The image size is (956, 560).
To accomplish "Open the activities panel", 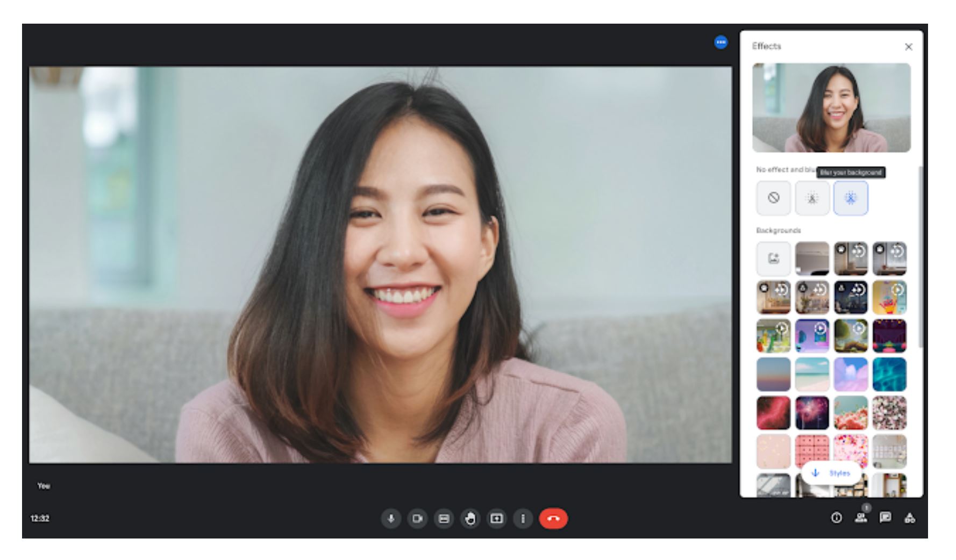I will [x=910, y=518].
